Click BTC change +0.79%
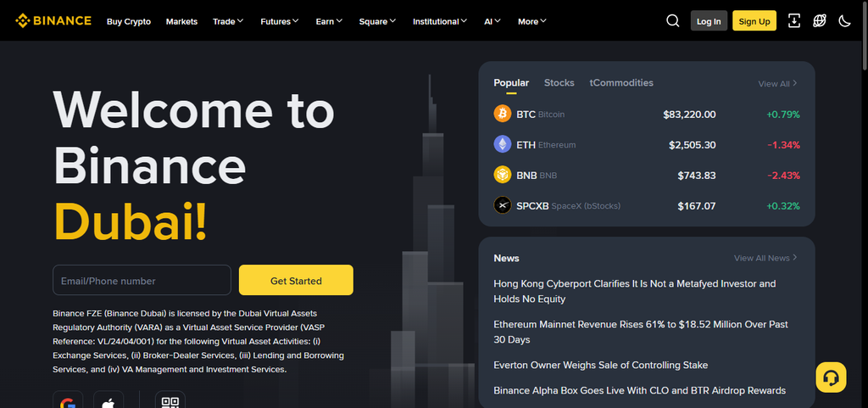This screenshot has height=408, width=868. click(782, 115)
